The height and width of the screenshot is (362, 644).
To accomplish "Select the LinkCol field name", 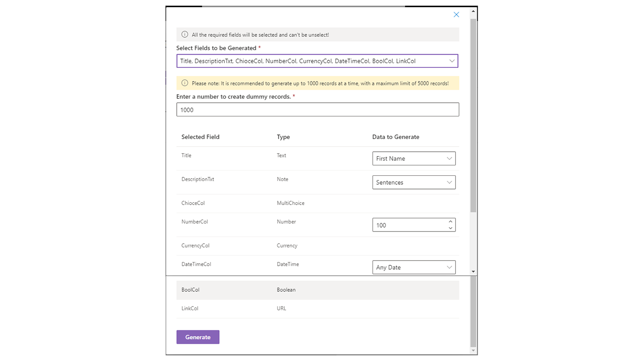I will click(x=190, y=308).
